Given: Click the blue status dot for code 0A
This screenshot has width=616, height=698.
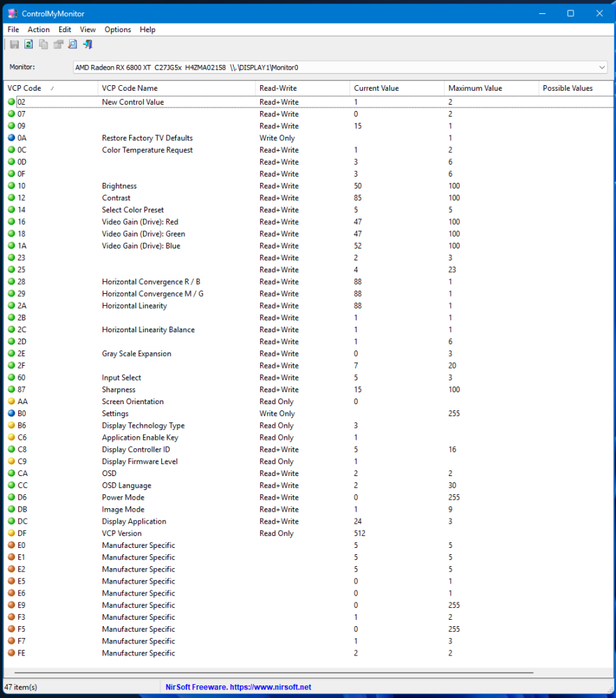Looking at the screenshot, I should (11, 138).
